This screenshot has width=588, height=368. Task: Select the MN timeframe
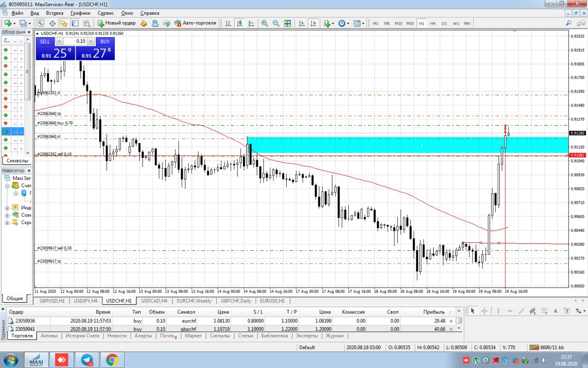467,23
